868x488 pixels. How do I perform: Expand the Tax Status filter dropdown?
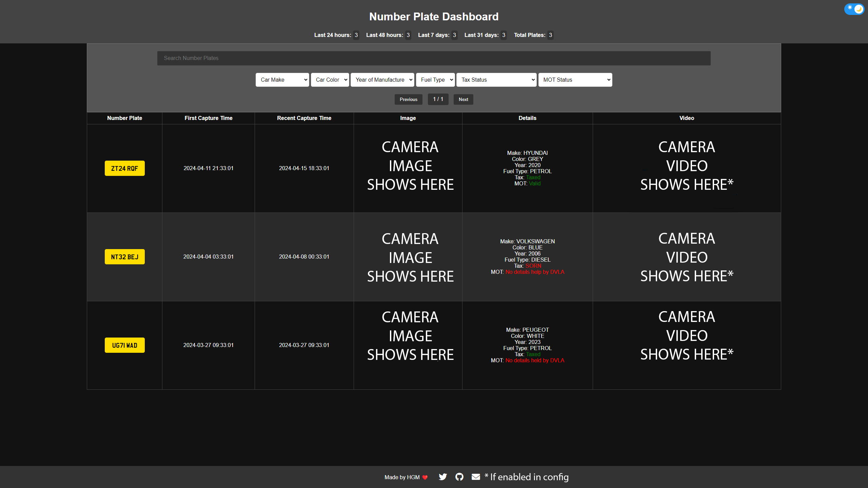coord(496,80)
